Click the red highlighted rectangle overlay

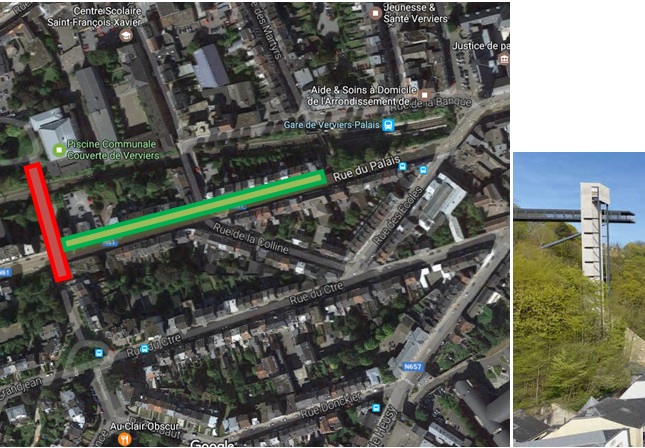click(x=48, y=222)
